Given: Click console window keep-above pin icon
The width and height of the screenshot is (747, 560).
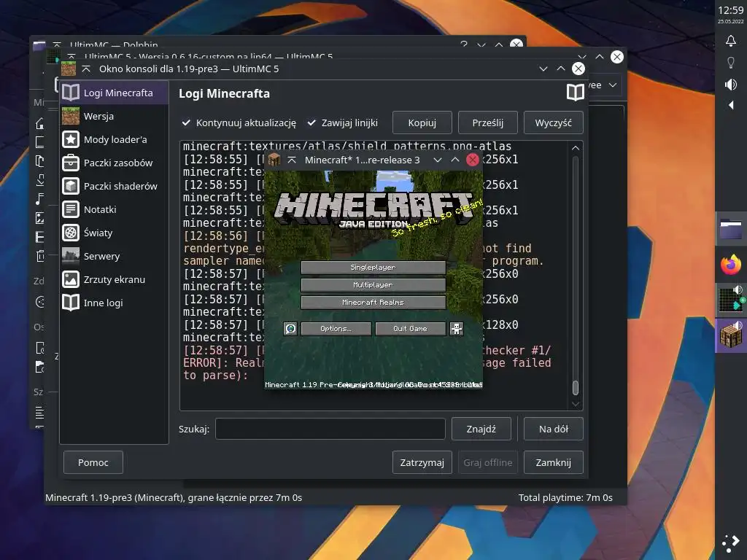Looking at the screenshot, I should [86, 69].
